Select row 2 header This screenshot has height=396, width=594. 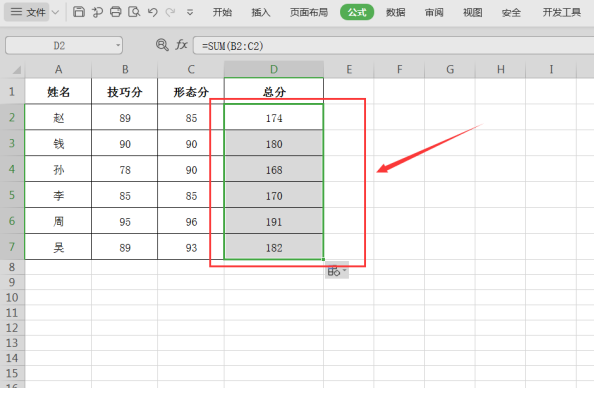pos(12,117)
